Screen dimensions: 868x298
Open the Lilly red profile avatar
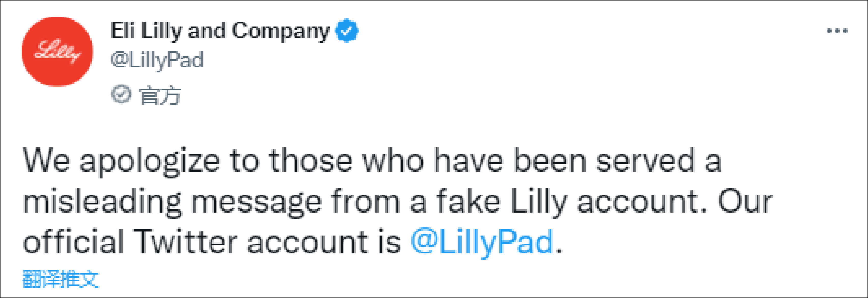(x=57, y=52)
